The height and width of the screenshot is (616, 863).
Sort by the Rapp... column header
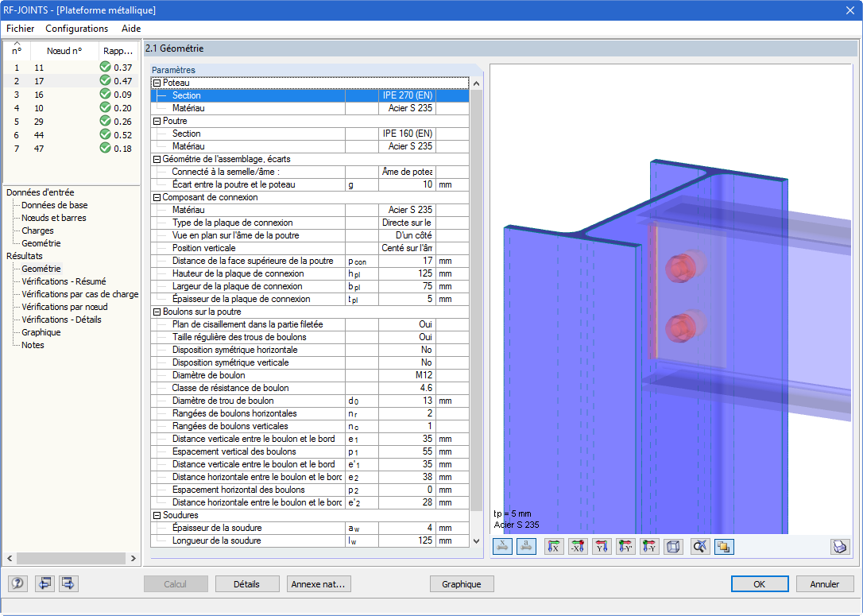(118, 51)
